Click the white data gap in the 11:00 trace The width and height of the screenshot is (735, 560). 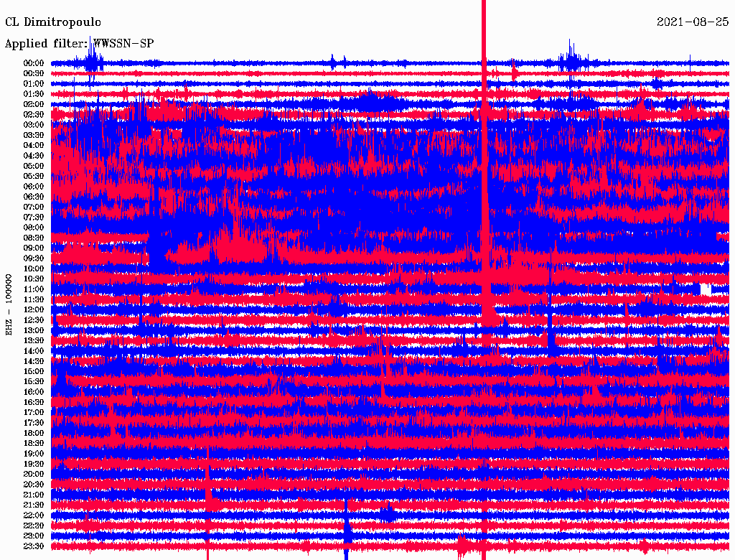[706, 289]
